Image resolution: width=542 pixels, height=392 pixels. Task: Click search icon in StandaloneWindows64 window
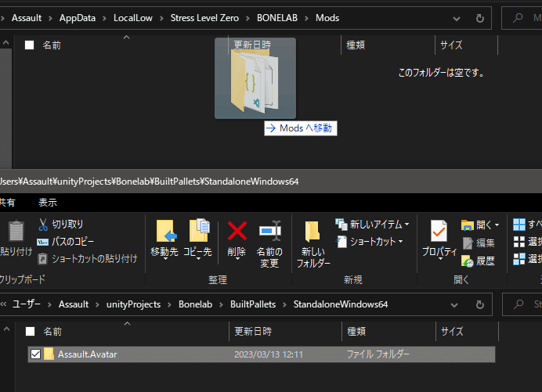click(x=519, y=304)
